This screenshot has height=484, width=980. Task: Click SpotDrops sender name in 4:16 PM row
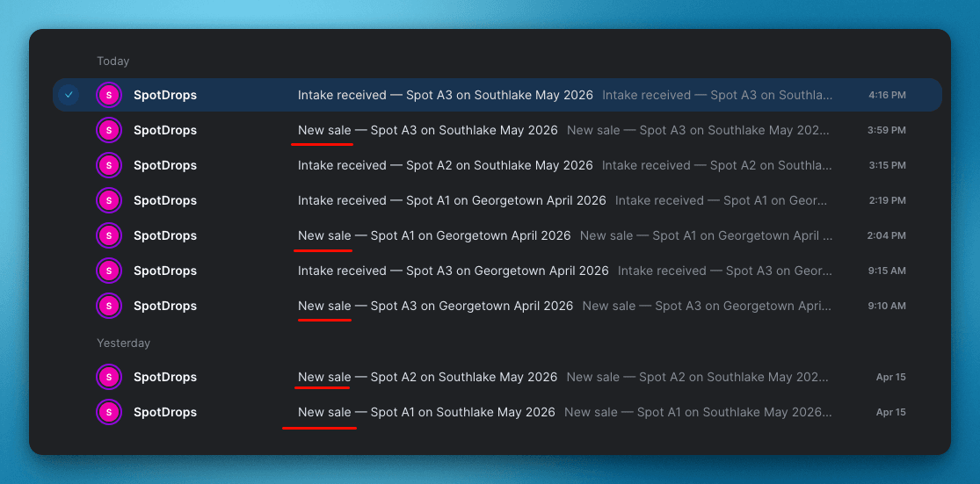[x=165, y=95]
